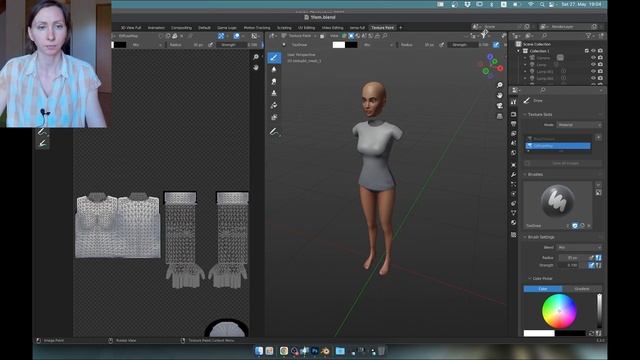This screenshot has width=640, height=360.
Task: Collapse the Collection 1 tree
Action: tap(519, 51)
